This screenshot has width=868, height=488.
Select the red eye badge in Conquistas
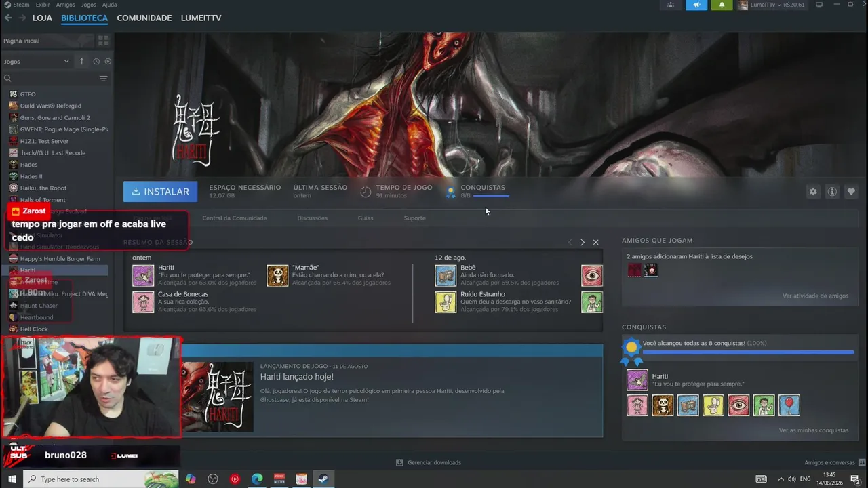(x=738, y=405)
